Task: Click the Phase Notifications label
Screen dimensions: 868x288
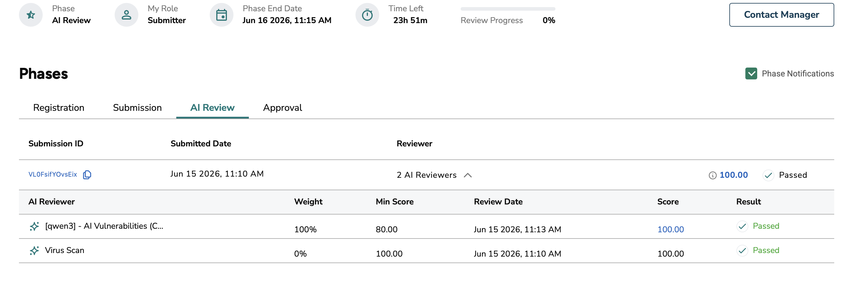Action: (x=797, y=74)
